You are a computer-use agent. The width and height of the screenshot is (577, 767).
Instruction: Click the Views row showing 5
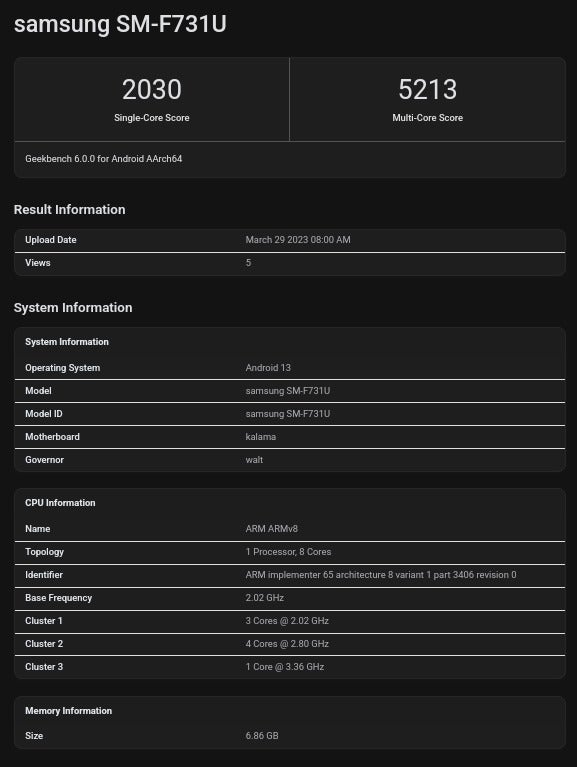(290, 263)
